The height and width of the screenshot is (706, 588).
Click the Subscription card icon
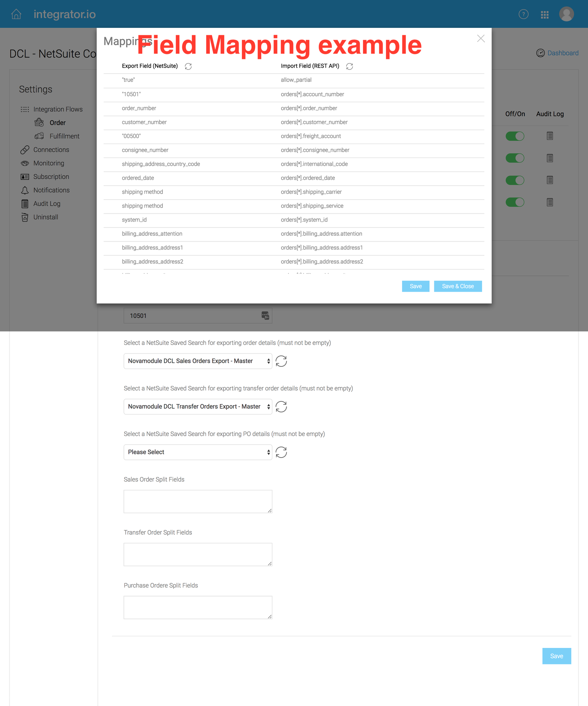(x=25, y=177)
